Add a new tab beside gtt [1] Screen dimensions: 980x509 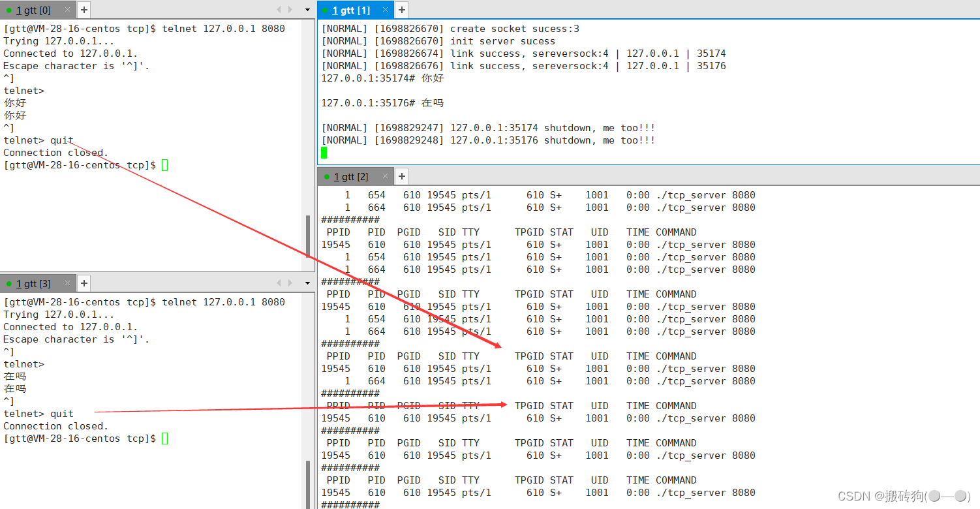[401, 10]
